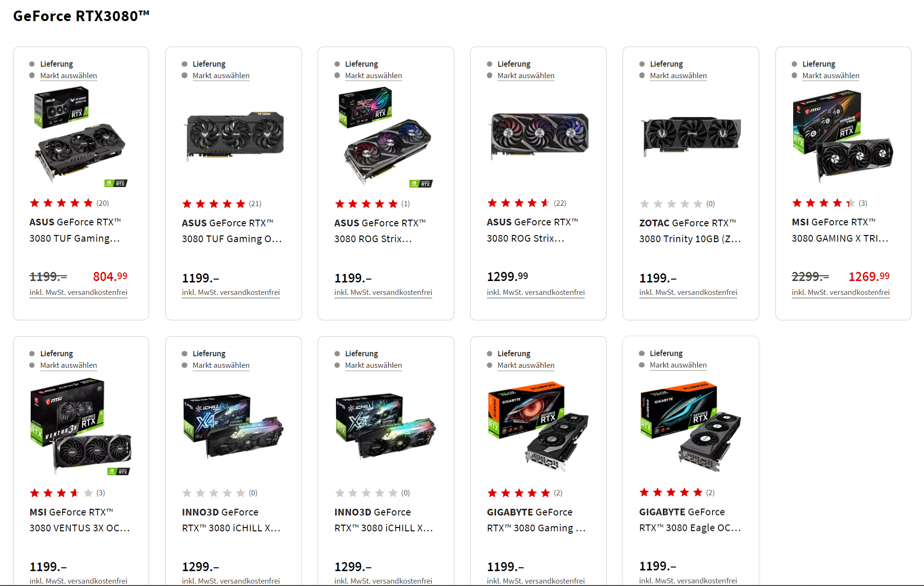924x586 pixels.
Task: Click the Lieferung indicator on the MSI GAMING X TRIO card
Action: 819,64
